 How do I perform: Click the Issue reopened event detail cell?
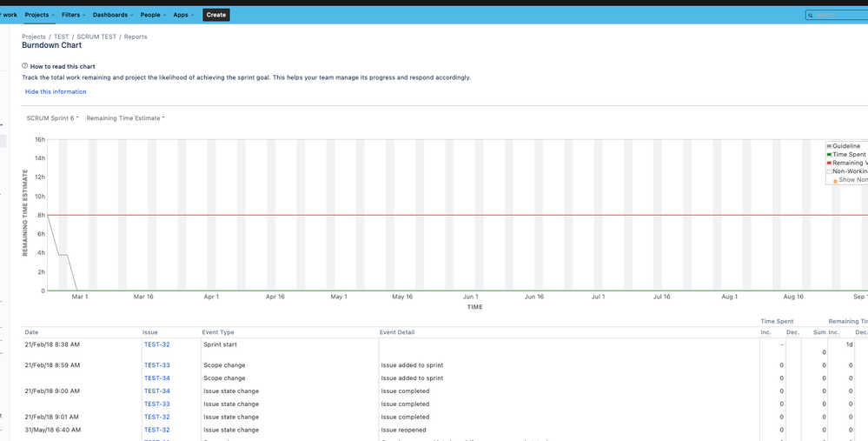[x=403, y=430]
